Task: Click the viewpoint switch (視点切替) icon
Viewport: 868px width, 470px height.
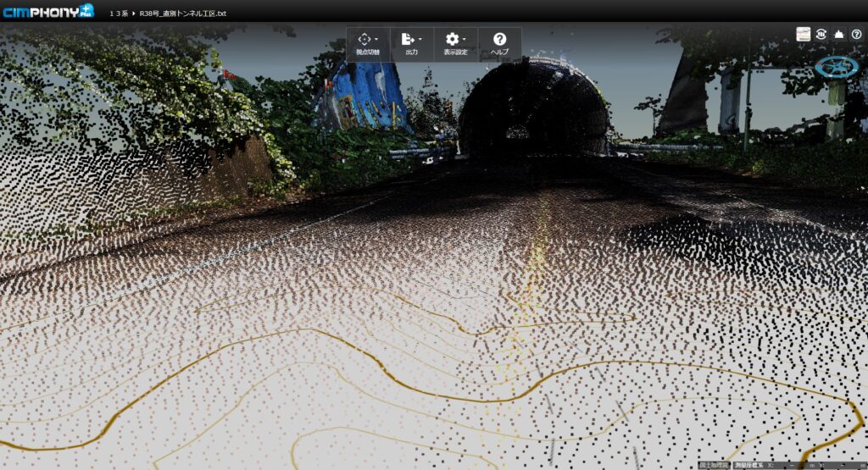Action: [x=364, y=39]
